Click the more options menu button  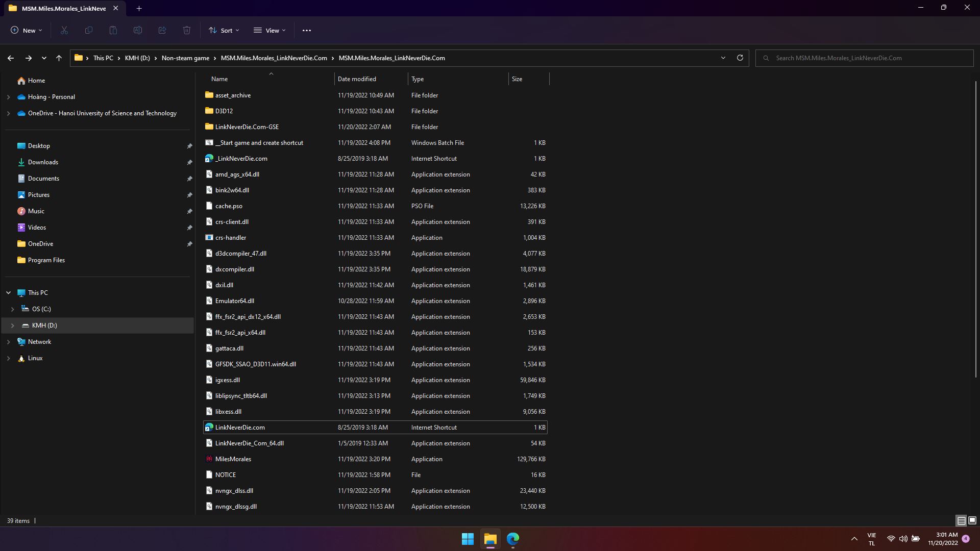point(307,30)
